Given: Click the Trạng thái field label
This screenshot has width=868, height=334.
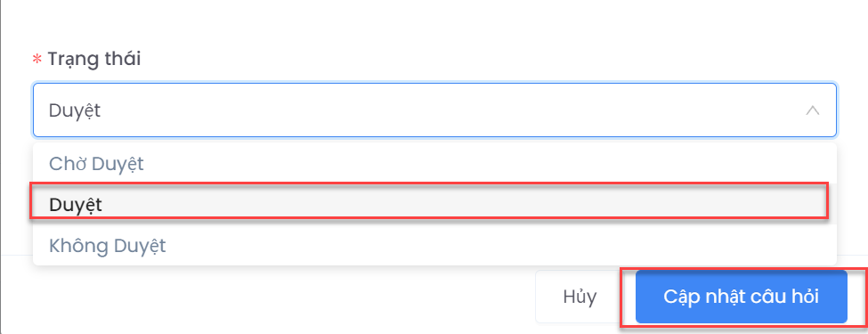Looking at the screenshot, I should 94,59.
